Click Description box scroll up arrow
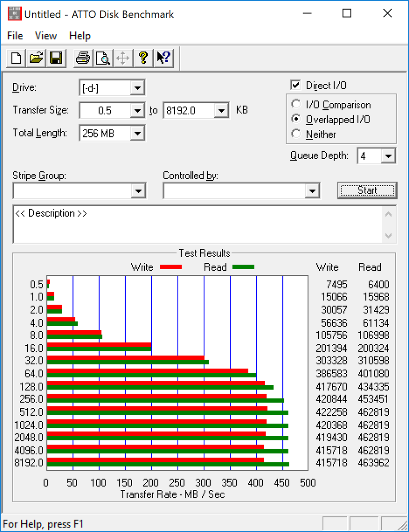 click(x=389, y=215)
